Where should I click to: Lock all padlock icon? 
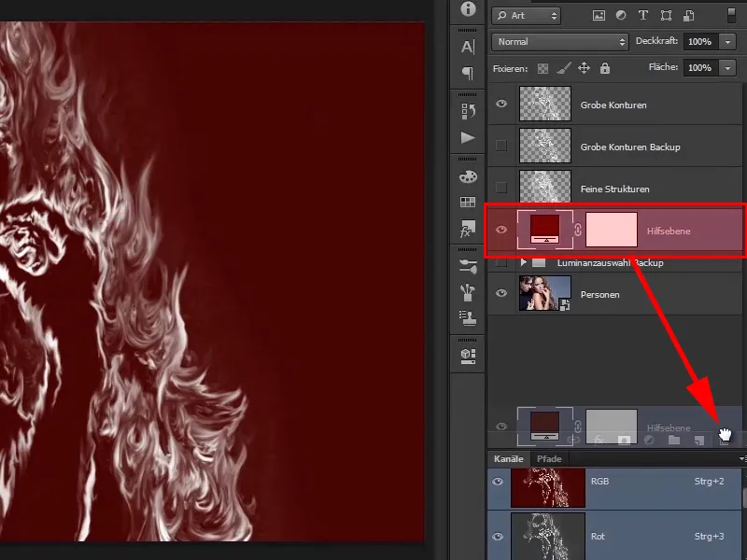pyautogui.click(x=605, y=68)
